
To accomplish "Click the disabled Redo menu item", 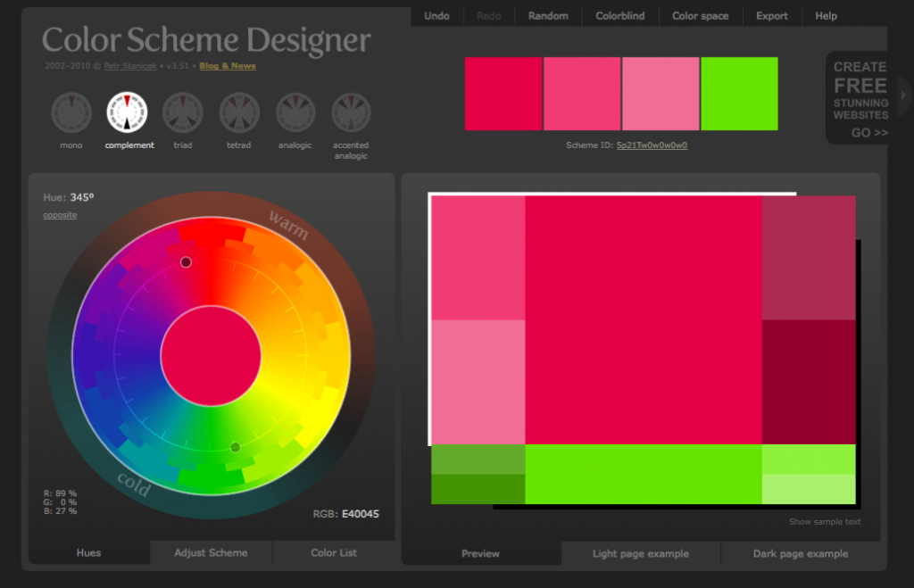I will pyautogui.click(x=488, y=16).
